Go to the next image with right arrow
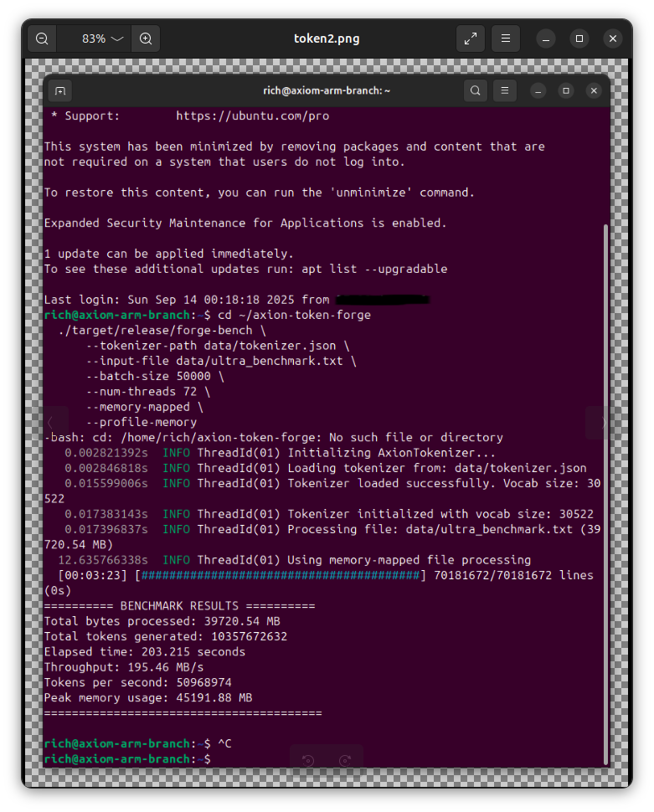This screenshot has width=654, height=812. [x=604, y=423]
